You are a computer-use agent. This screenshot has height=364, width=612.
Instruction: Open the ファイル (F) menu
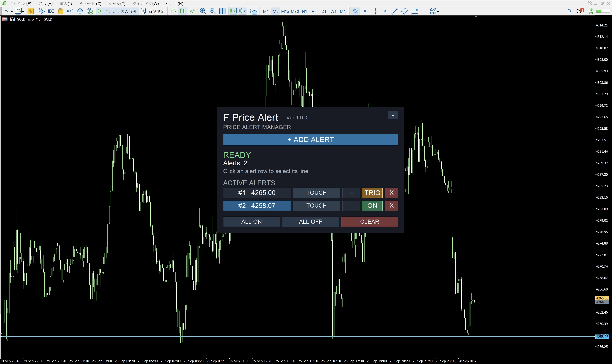(20, 4)
